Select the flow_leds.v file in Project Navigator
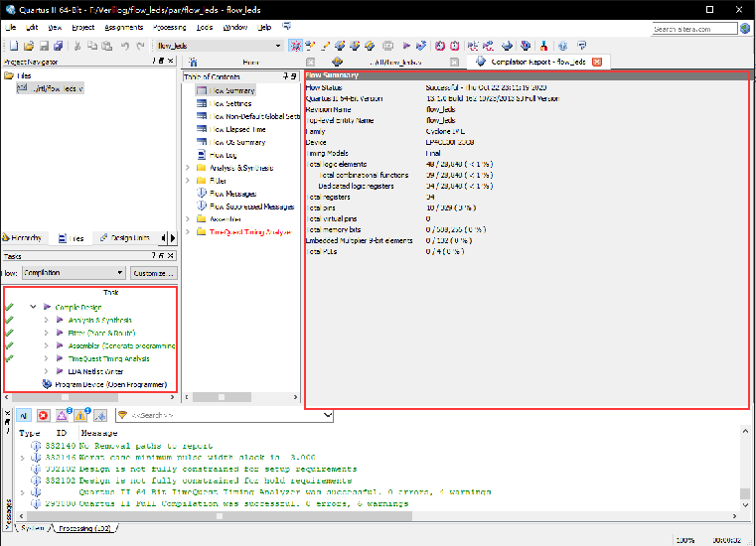The width and height of the screenshot is (756, 546). point(50,88)
